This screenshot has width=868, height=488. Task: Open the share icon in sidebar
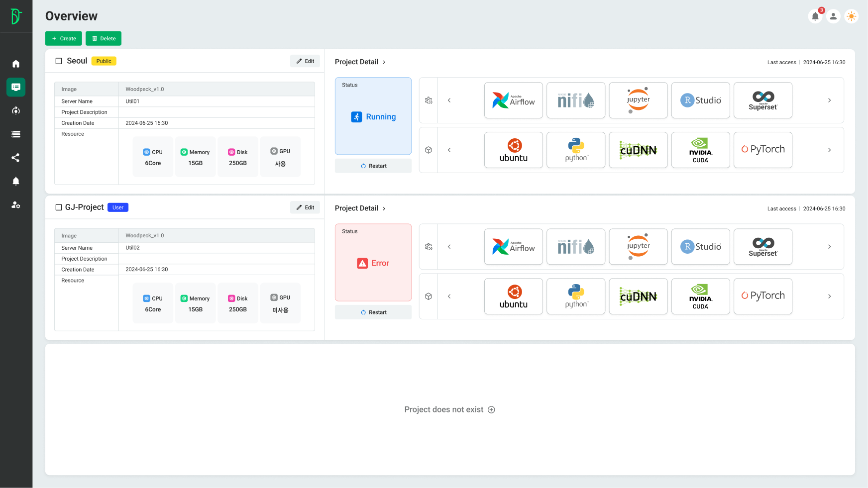[16, 158]
